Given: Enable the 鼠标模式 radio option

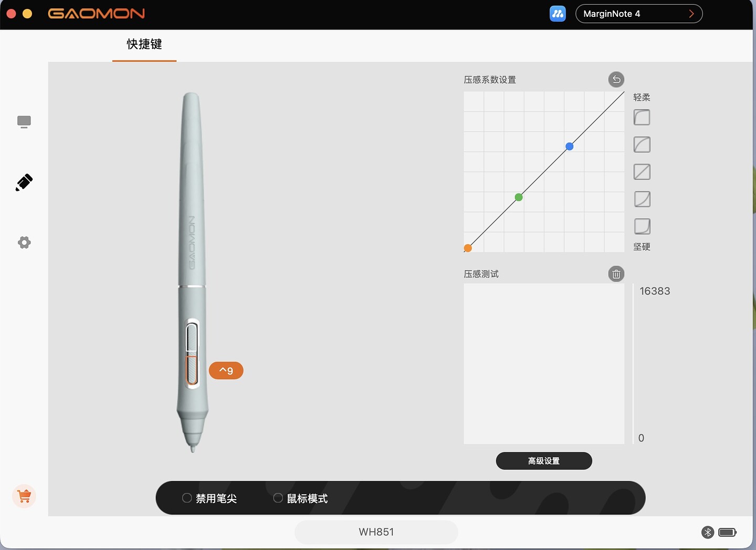Looking at the screenshot, I should (278, 498).
